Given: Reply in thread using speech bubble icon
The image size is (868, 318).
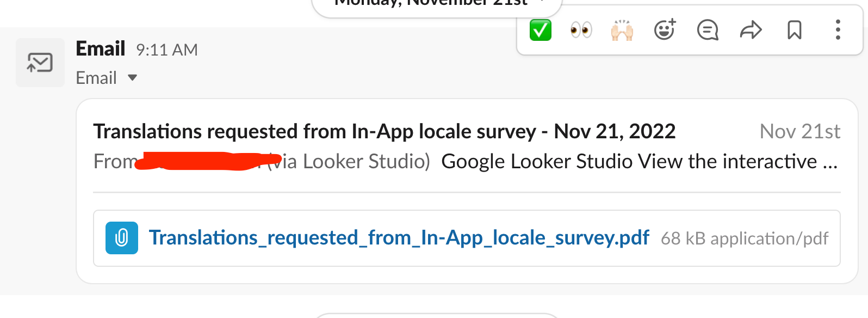Looking at the screenshot, I should click(708, 30).
